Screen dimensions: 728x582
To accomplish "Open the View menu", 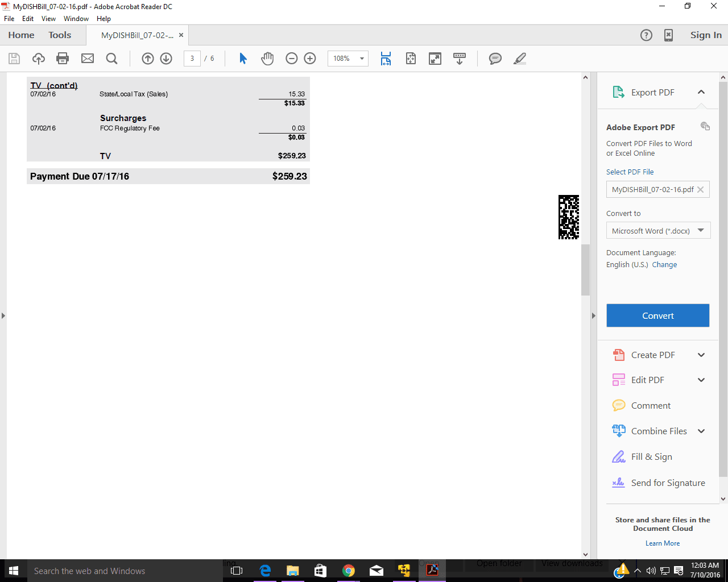I will (x=48, y=19).
